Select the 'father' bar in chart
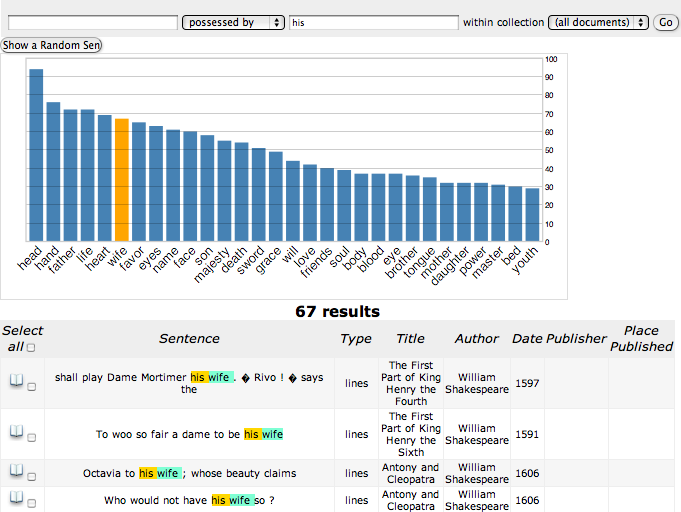 [70, 175]
